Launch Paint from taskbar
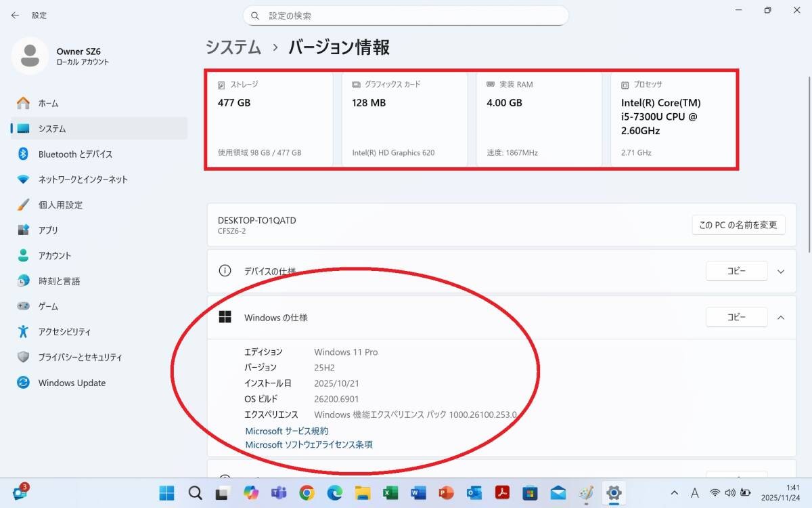Viewport: 812px width, 508px height. (x=586, y=492)
